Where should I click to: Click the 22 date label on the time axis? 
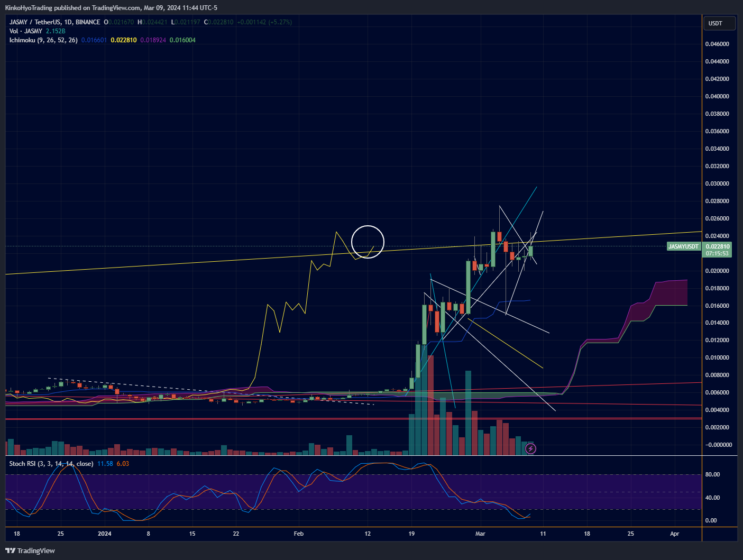(236, 534)
